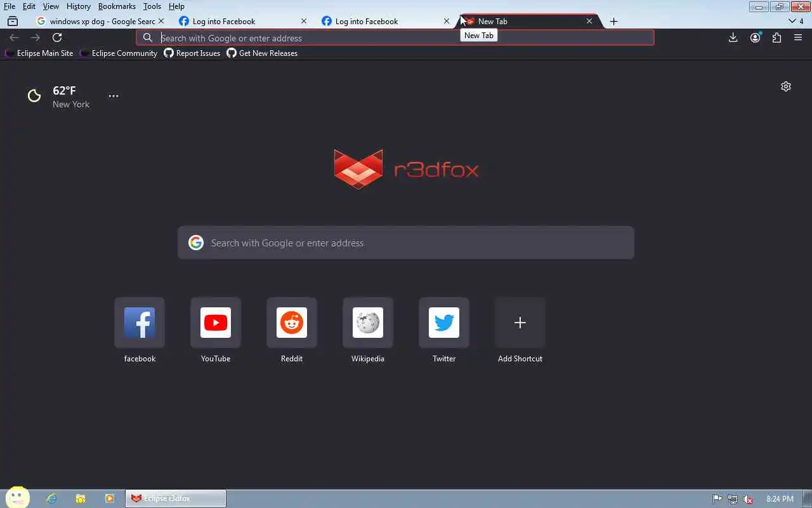812x508 pixels.
Task: Open the Edit menu
Action: 29,6
